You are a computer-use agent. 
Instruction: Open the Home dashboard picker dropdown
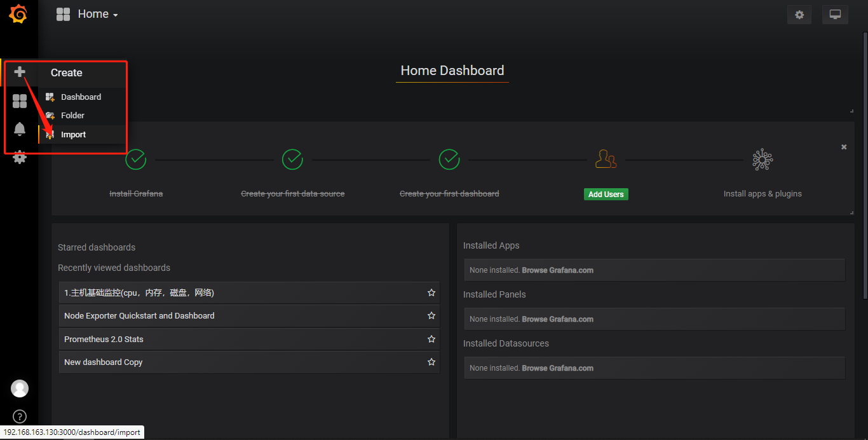click(98, 14)
